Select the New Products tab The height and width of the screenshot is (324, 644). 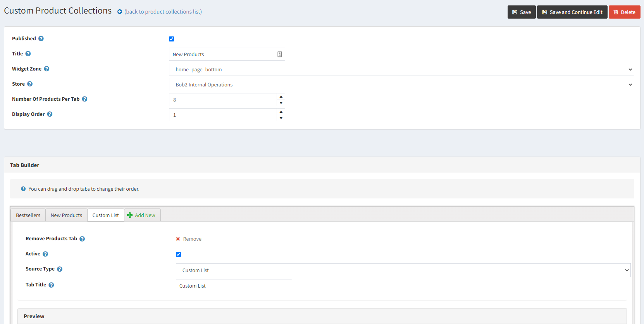pyautogui.click(x=66, y=215)
